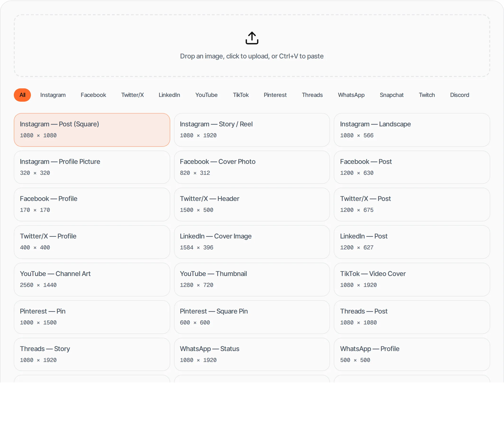Viewport: 504px width, 428px height.
Task: Select the LinkedIn Post preset
Action: pos(412,242)
